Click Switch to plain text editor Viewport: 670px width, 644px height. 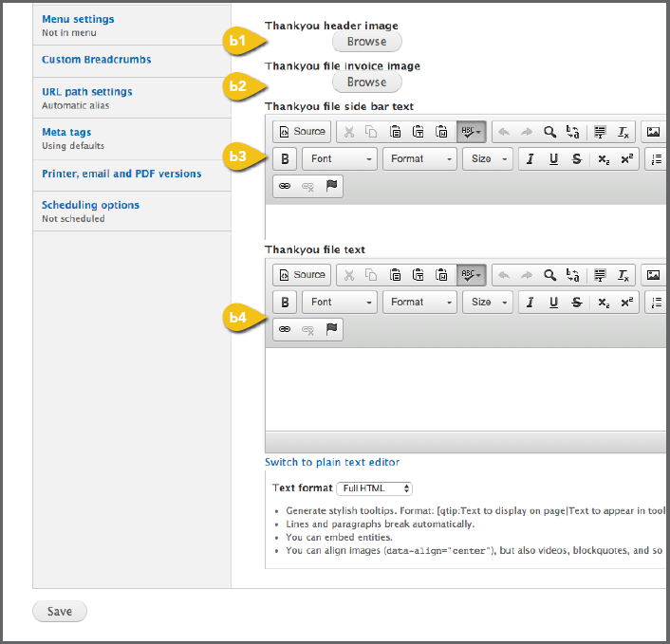[x=332, y=462]
